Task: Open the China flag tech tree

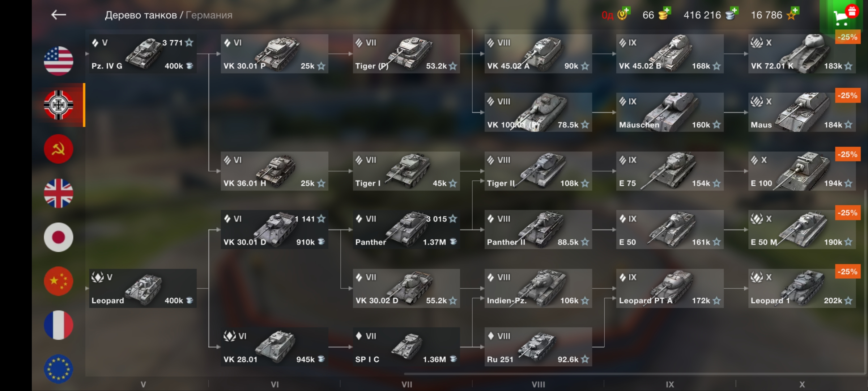Action: click(x=59, y=281)
